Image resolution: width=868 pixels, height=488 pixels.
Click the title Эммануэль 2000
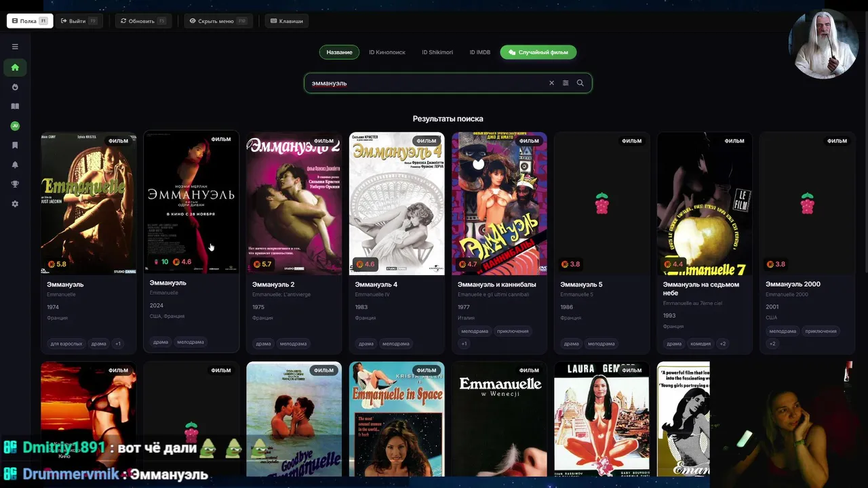(793, 284)
